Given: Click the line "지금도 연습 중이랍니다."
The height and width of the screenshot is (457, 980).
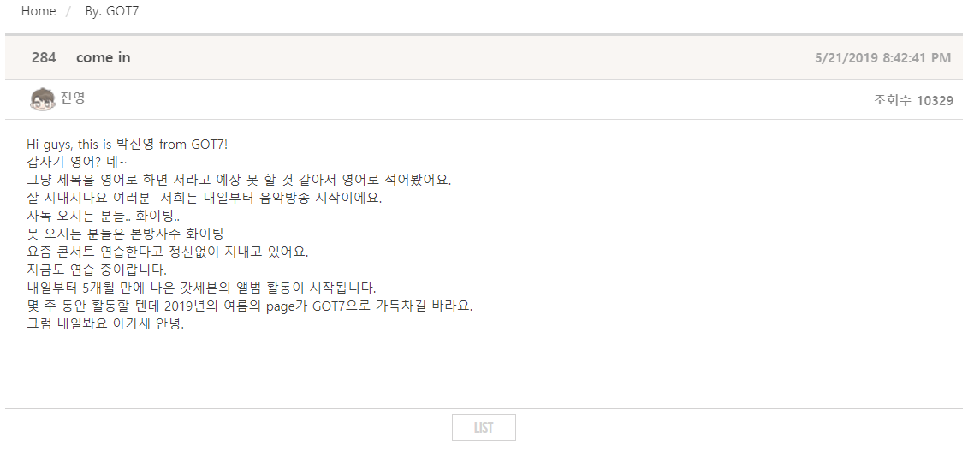Looking at the screenshot, I should (x=97, y=270).
